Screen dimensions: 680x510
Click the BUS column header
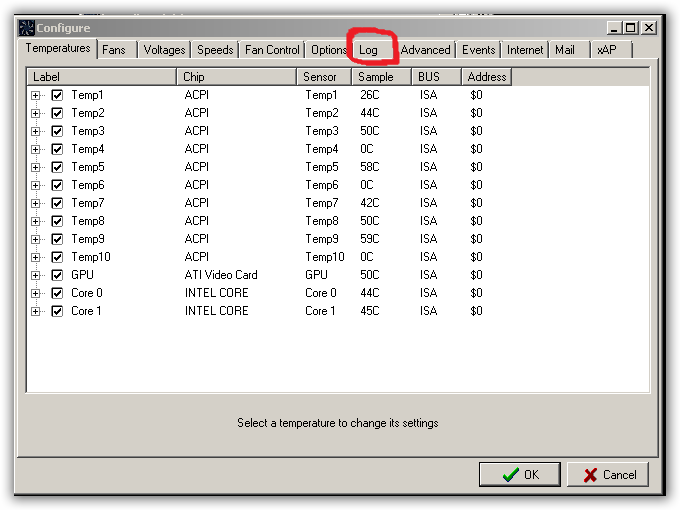(436, 77)
